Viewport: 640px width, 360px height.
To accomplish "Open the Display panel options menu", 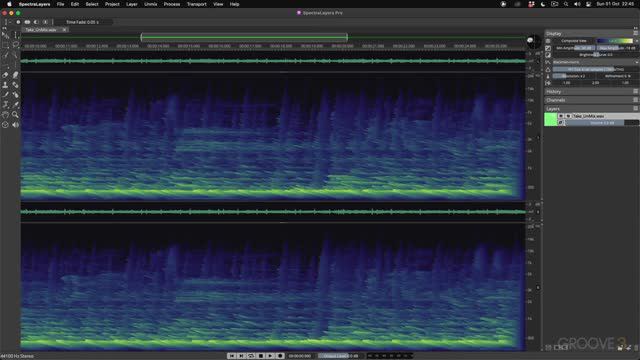I will click(636, 33).
